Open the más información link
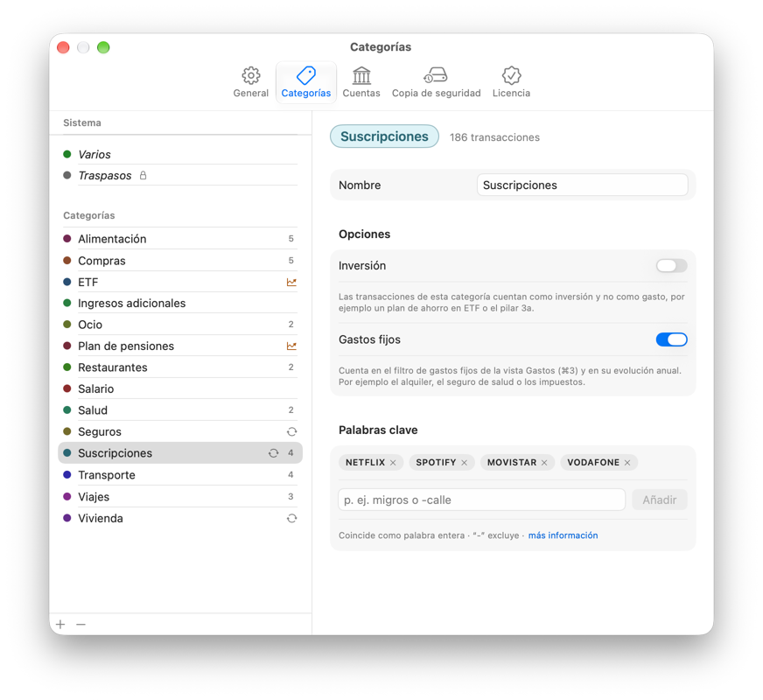Image resolution: width=763 pixels, height=700 pixels. coord(563,535)
